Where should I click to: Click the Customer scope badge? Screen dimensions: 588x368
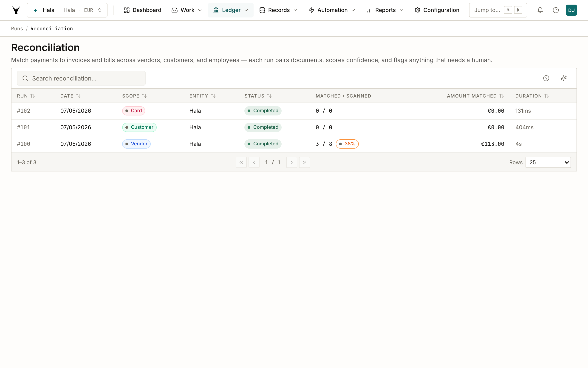click(139, 127)
